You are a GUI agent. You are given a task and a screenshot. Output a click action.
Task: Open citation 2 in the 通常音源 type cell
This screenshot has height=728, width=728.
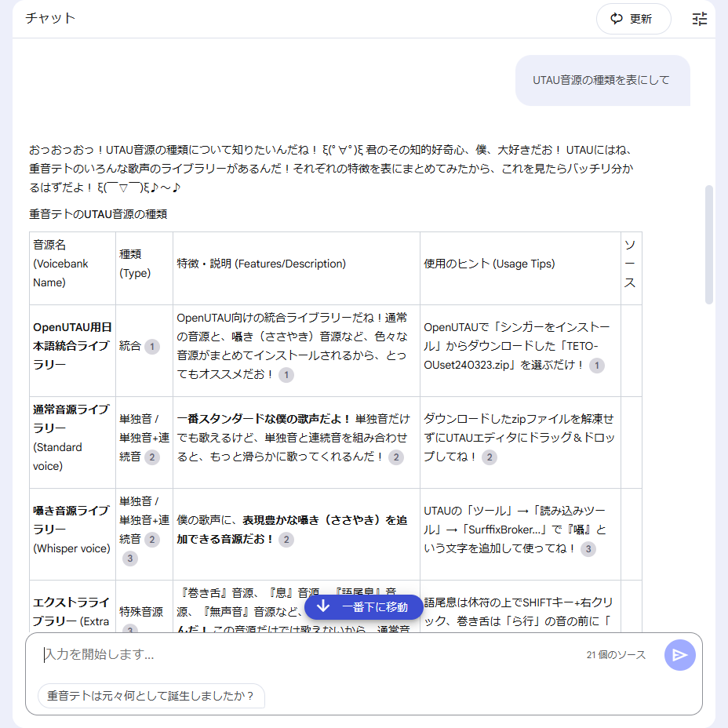152,457
